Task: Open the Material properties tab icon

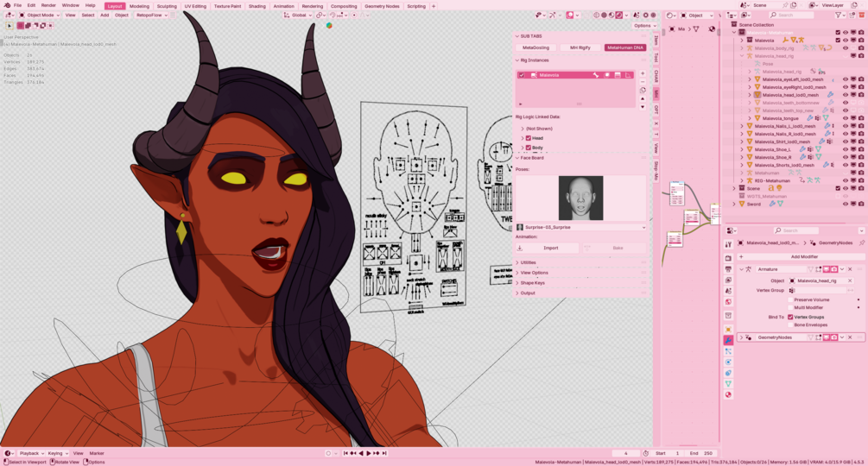Action: click(728, 394)
